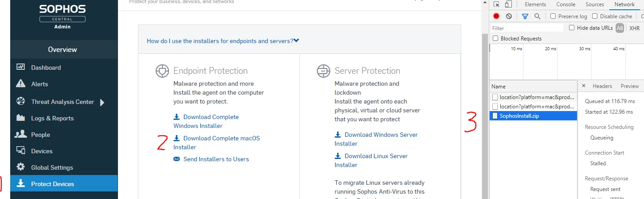The height and width of the screenshot is (199, 644).
Task: Select the first location?platform=mac request
Action: click(533, 97)
